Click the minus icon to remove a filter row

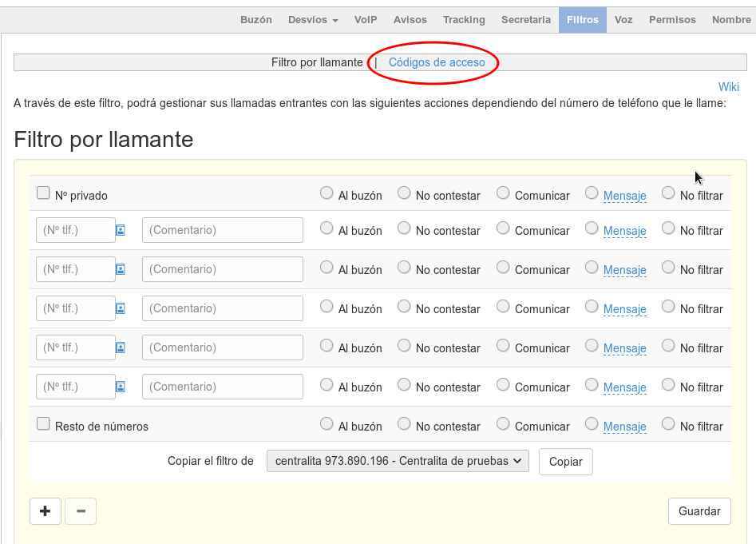tap(81, 510)
